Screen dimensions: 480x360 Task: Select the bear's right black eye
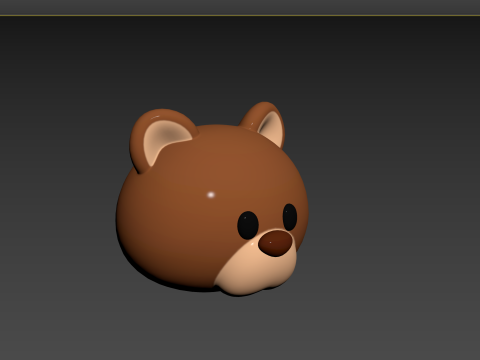[x=290, y=217]
